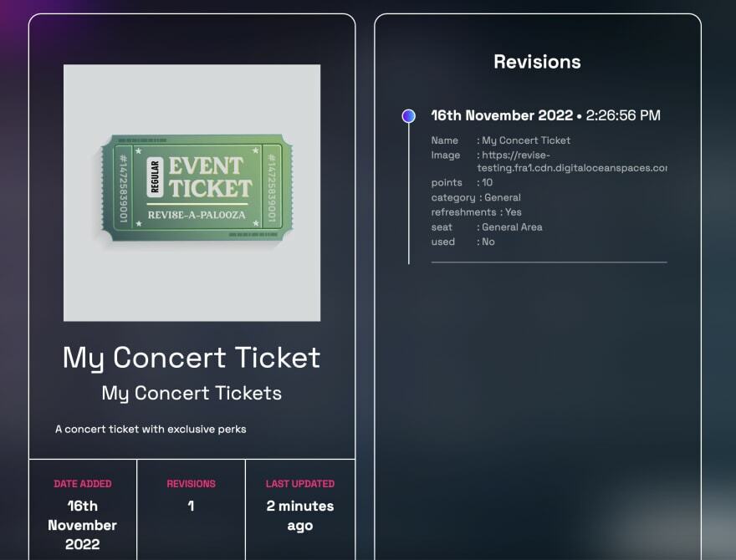Select the 16th November 2022 revision timestamp
This screenshot has width=736, height=560.
tap(545, 115)
